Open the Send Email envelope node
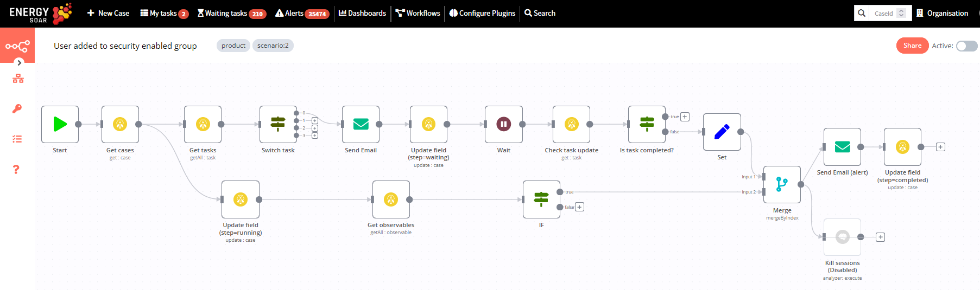The height and width of the screenshot is (290, 980). pyautogui.click(x=361, y=124)
